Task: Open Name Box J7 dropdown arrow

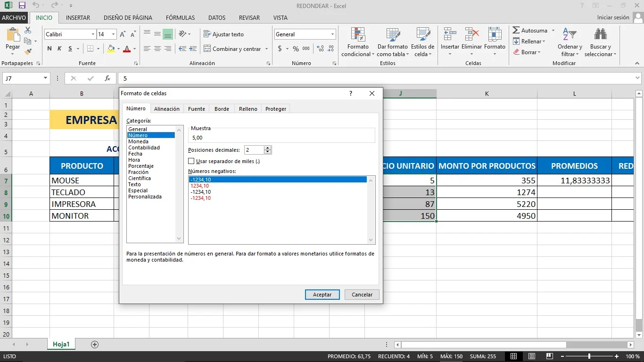Action: point(46,78)
